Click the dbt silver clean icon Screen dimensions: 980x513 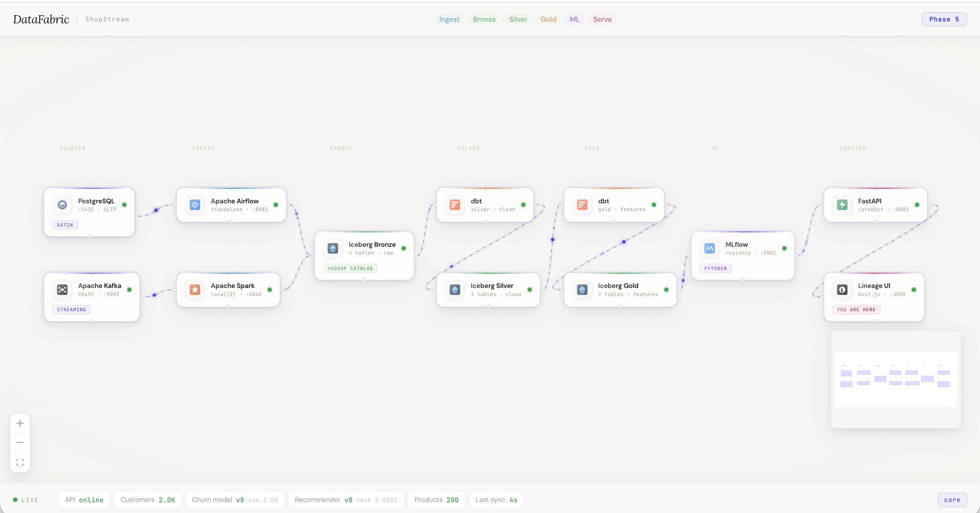455,205
